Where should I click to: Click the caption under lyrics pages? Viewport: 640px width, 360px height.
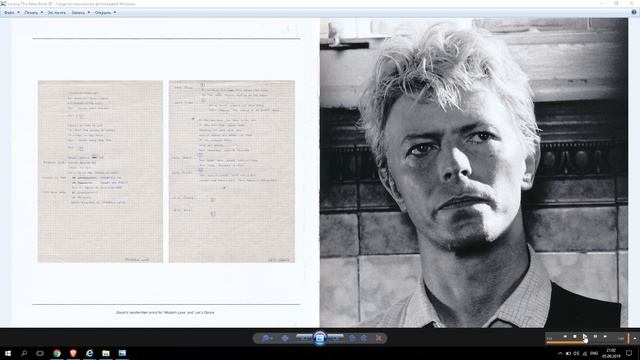click(165, 312)
